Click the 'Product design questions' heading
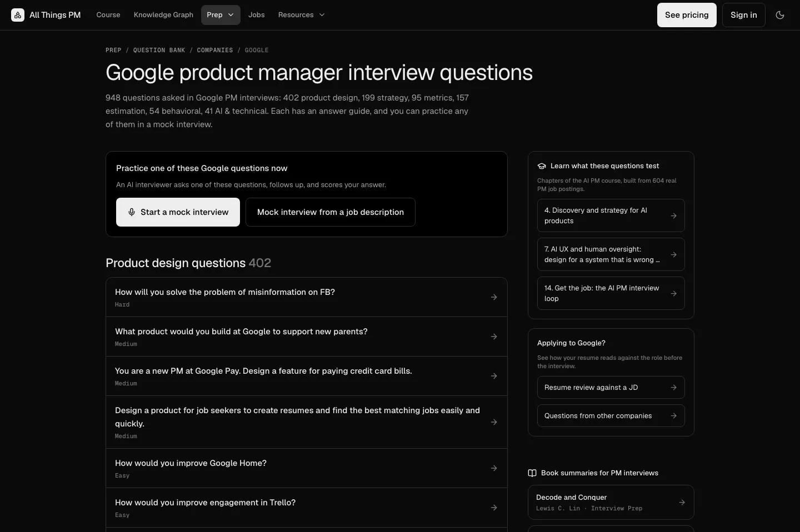This screenshot has height=532, width=800. click(188, 263)
